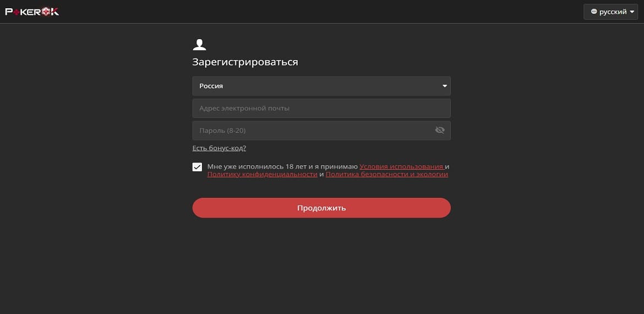Show password using the crossed-eye icon
The height and width of the screenshot is (314, 644).
point(439,131)
